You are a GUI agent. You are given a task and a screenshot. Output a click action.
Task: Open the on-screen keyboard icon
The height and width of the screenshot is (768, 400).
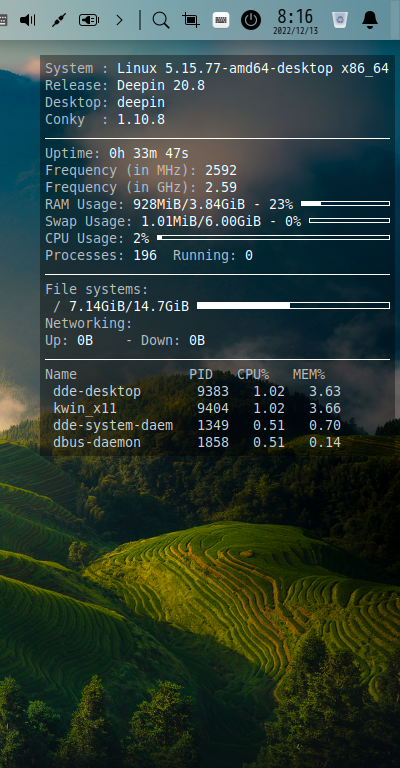click(221, 20)
